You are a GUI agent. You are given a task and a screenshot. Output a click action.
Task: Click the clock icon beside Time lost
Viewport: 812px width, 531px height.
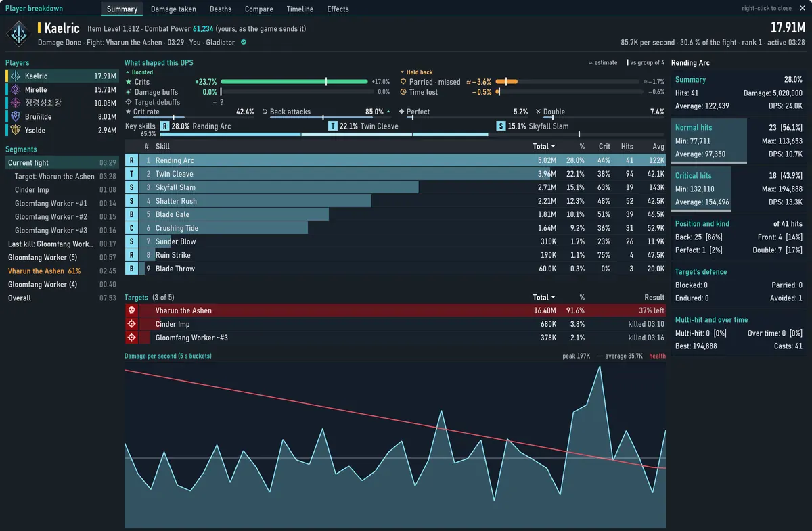tap(403, 92)
